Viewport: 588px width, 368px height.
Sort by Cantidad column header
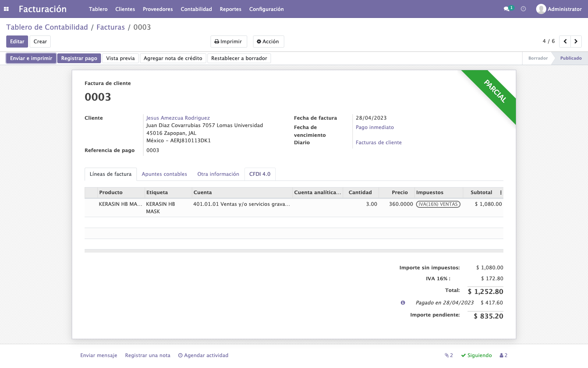[x=360, y=193]
